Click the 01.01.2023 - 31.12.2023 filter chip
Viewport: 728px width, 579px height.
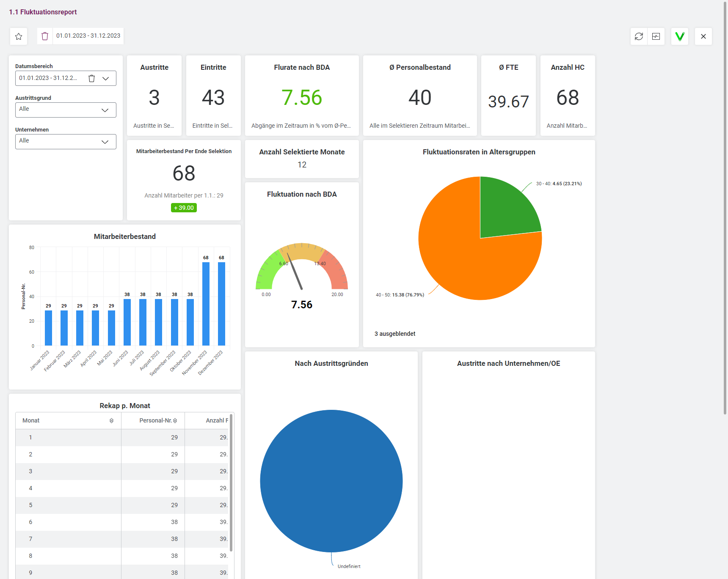pos(88,36)
